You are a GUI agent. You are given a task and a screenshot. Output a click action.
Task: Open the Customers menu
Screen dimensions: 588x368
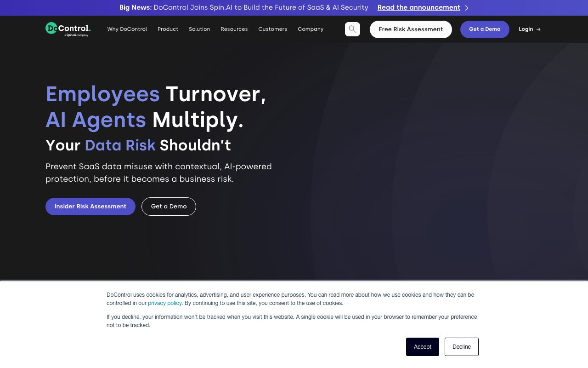coord(273,29)
